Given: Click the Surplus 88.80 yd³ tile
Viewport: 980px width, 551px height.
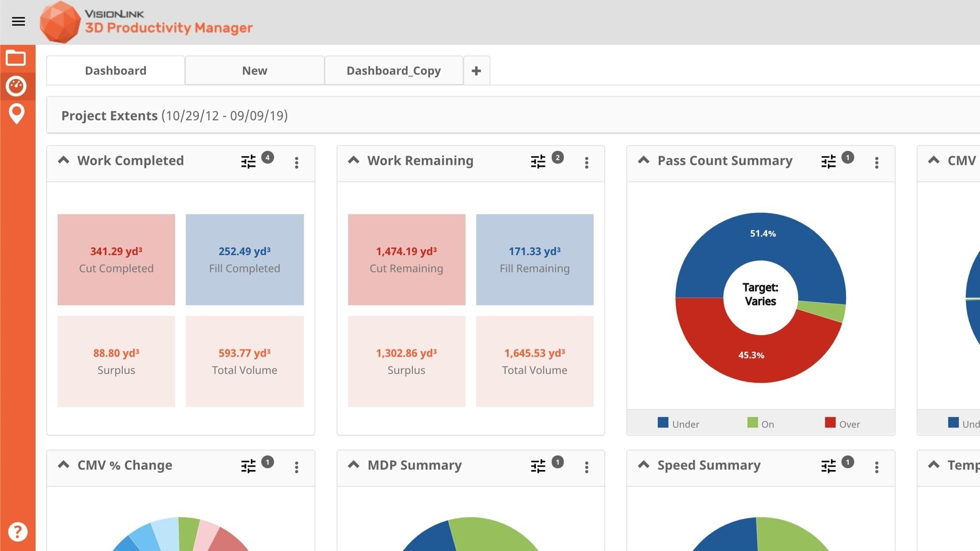Looking at the screenshot, I should [x=116, y=361].
